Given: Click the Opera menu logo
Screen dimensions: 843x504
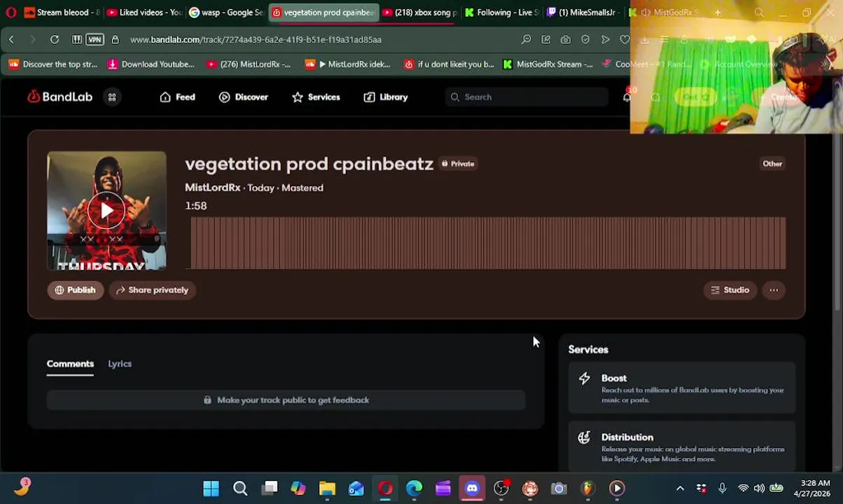Looking at the screenshot, I should [x=11, y=12].
